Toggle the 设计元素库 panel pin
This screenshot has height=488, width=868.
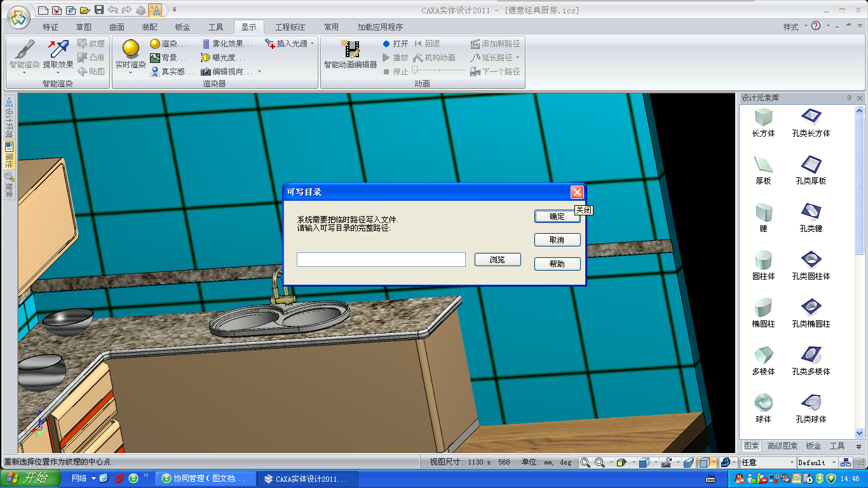849,98
